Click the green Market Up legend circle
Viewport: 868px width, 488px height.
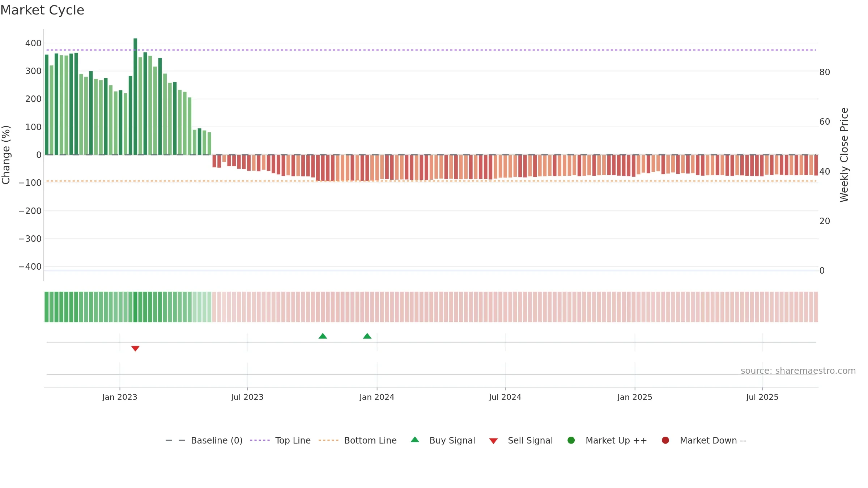pyautogui.click(x=571, y=440)
